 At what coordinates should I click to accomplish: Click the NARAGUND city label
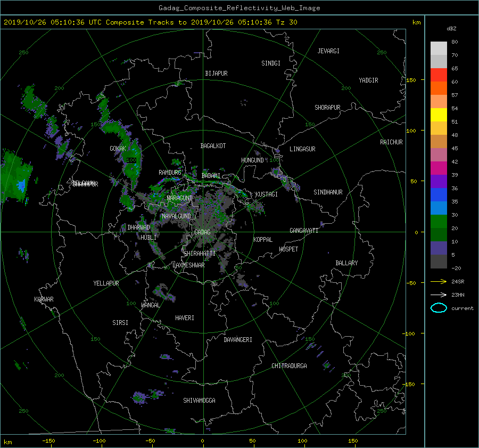click(x=180, y=198)
